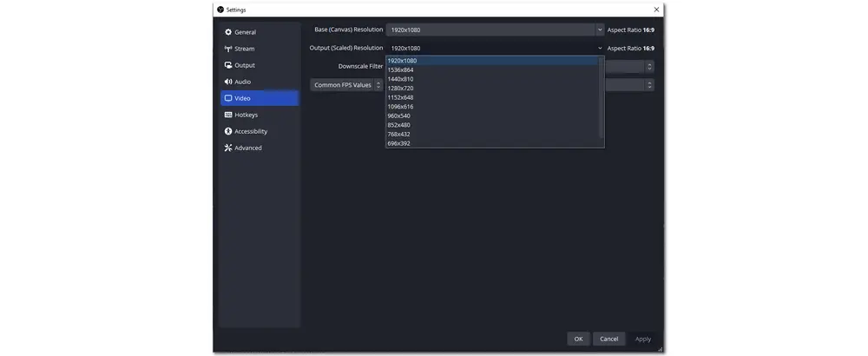The width and height of the screenshot is (868, 356).
Task: Click the Base (Canvas) Resolution text field
Action: tap(491, 30)
